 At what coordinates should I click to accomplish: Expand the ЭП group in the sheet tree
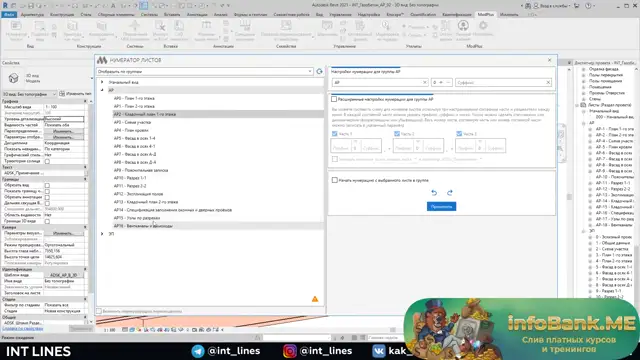point(102,234)
